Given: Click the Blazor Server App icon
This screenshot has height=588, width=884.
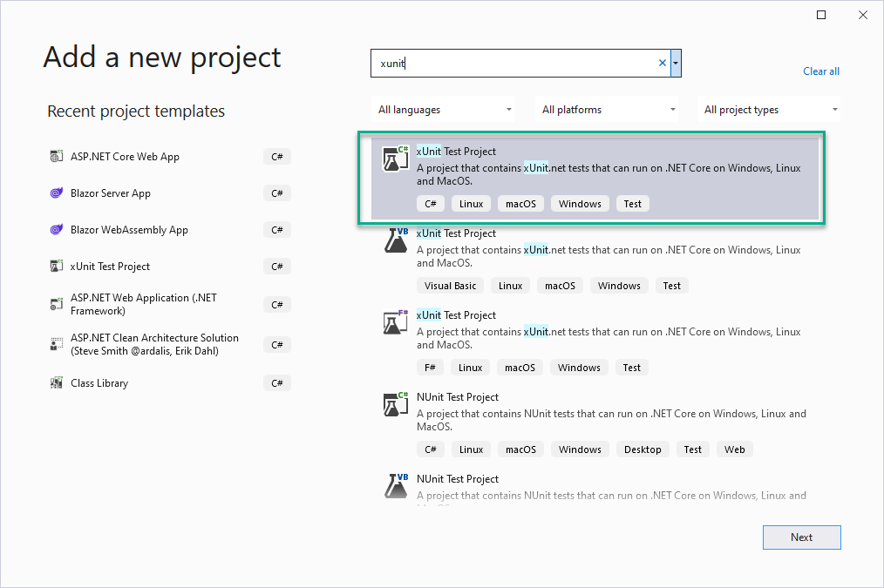Looking at the screenshot, I should (x=58, y=193).
